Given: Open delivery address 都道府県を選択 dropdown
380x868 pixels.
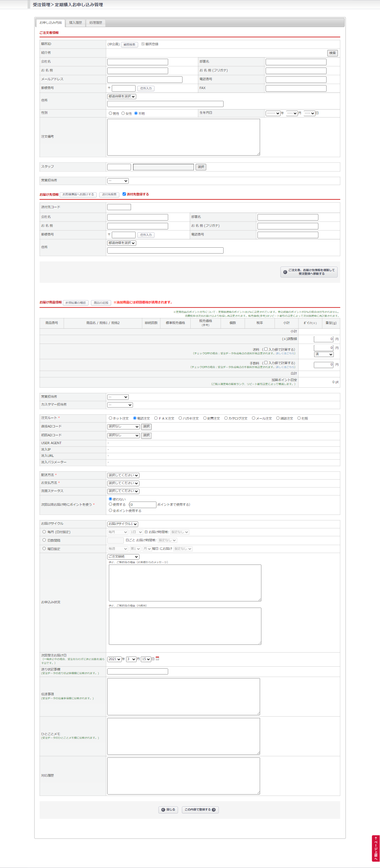Looking at the screenshot, I should coord(122,243).
